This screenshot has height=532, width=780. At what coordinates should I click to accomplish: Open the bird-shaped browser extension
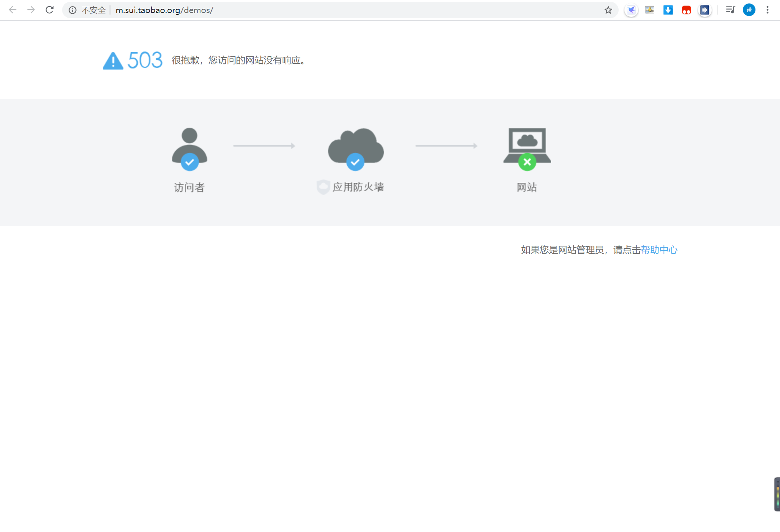point(631,10)
